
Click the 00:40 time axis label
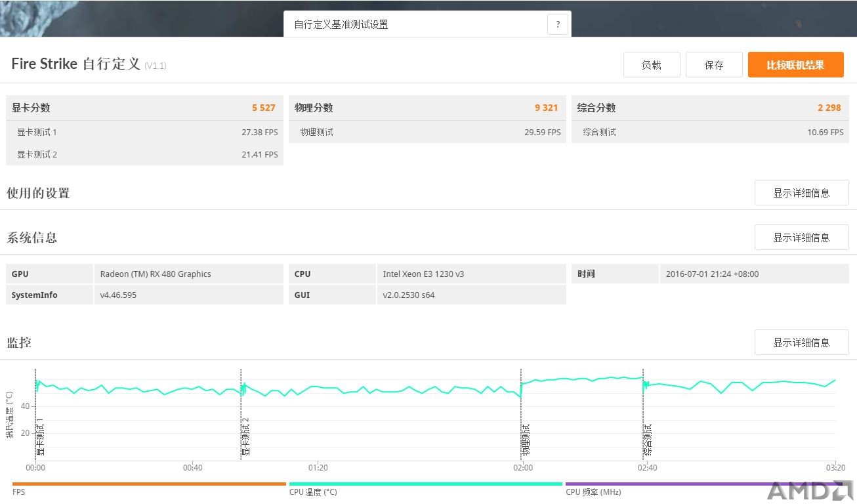pyautogui.click(x=192, y=468)
